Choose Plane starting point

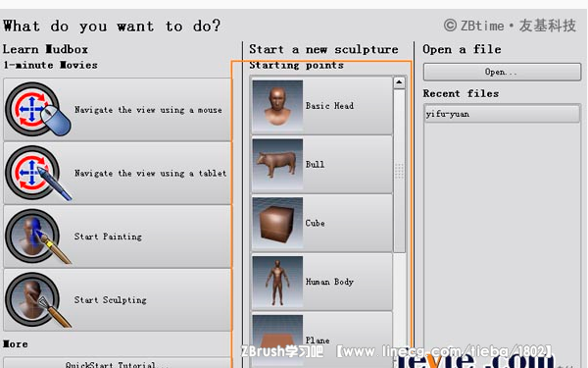point(321,340)
